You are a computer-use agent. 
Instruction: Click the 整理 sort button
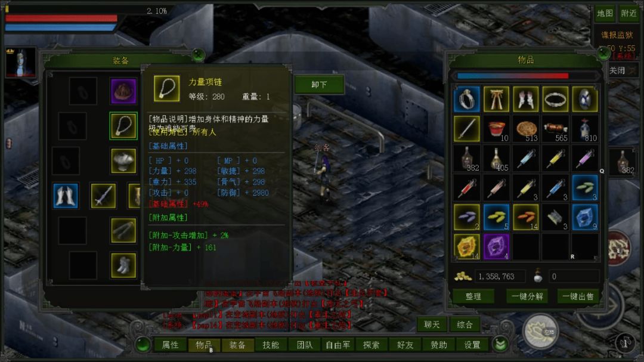473,296
